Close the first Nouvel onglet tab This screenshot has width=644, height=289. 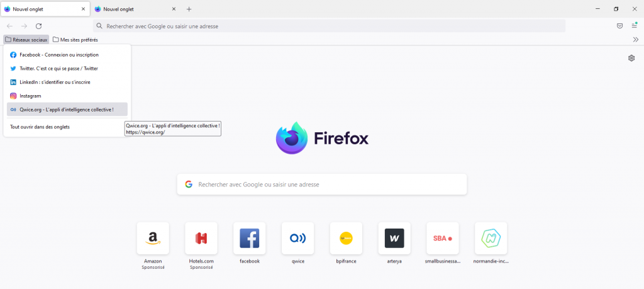(x=83, y=9)
